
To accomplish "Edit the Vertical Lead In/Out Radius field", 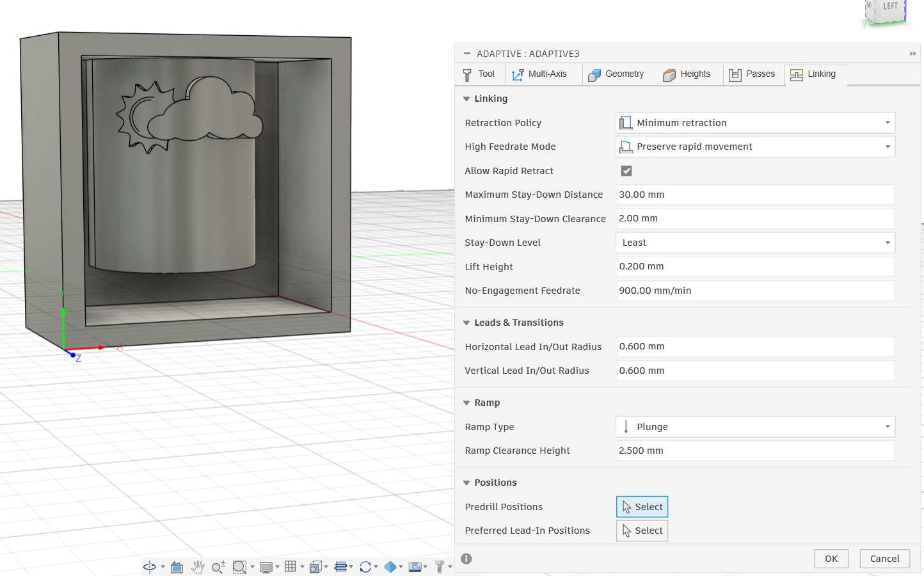I will [755, 371].
